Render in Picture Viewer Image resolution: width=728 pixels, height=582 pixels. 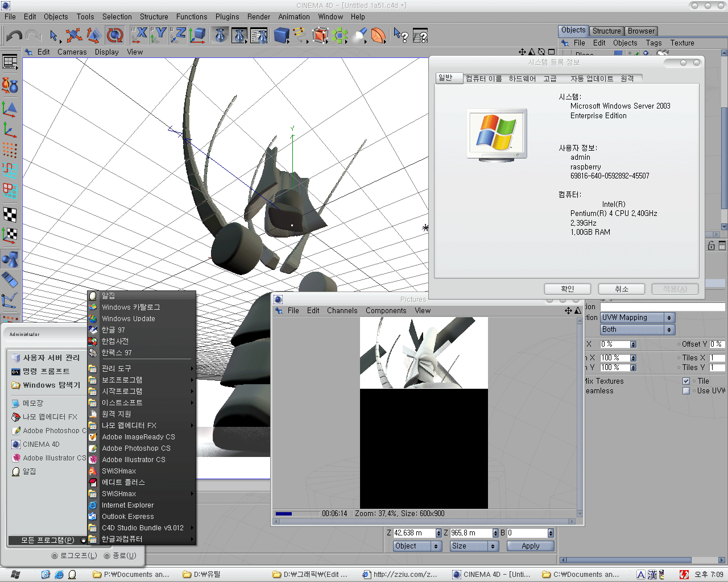click(239, 36)
